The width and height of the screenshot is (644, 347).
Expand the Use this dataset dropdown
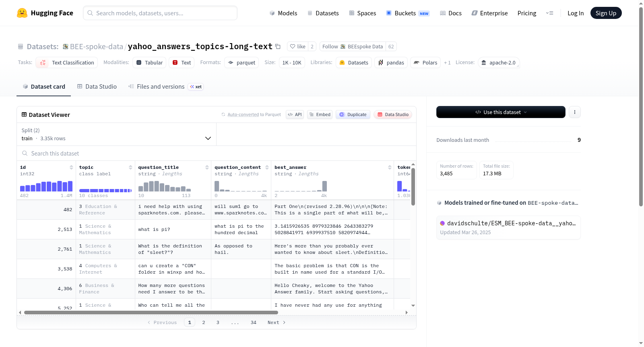coord(501,112)
